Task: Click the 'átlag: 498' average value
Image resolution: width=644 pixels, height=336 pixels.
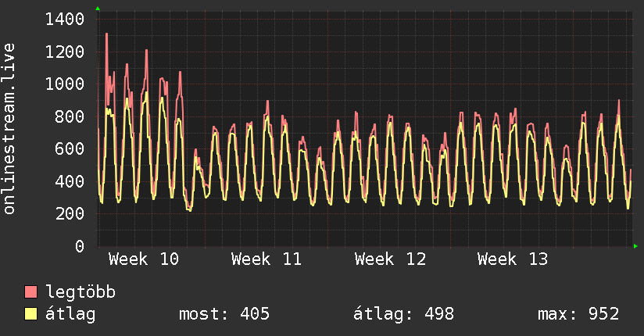Action: [404, 314]
